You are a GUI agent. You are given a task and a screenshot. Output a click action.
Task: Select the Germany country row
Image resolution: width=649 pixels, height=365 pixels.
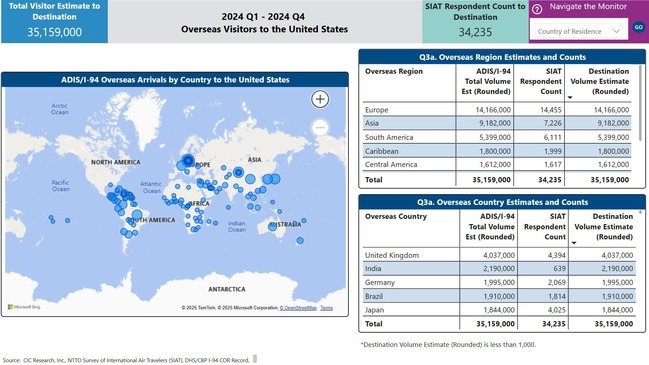(499, 282)
